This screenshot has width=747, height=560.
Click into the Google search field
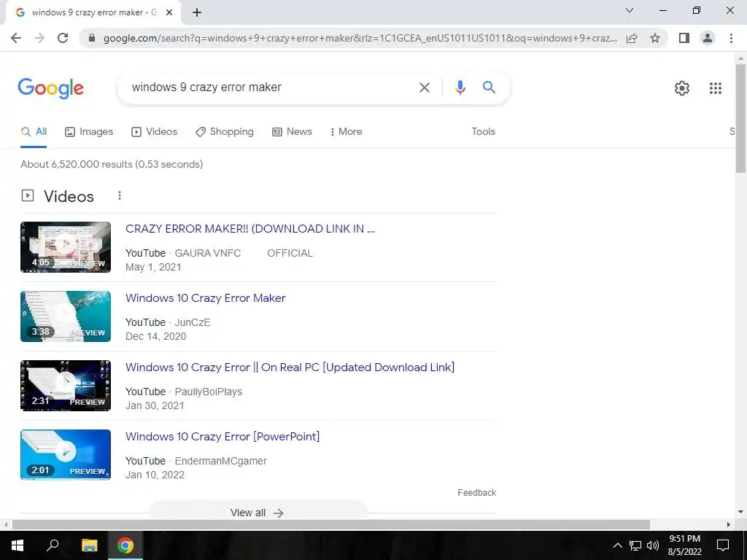(x=271, y=87)
